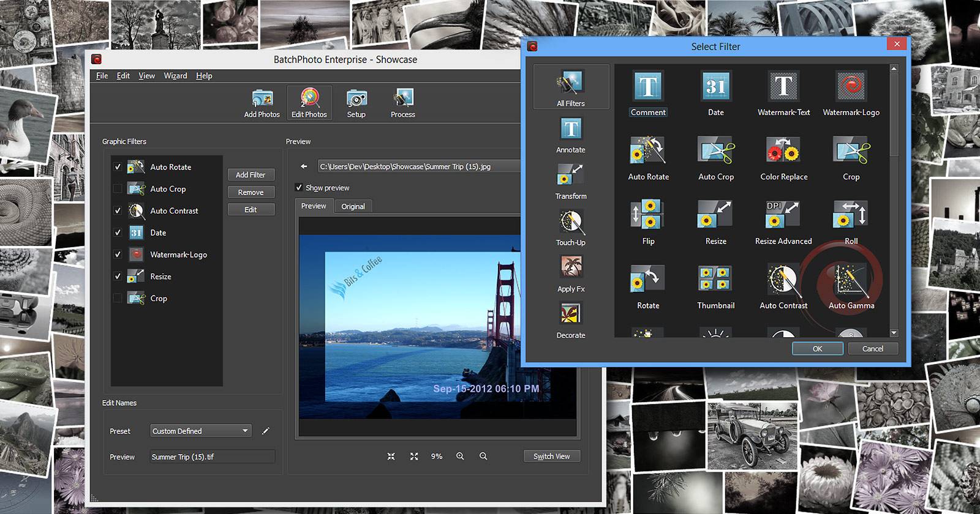Choose the Date filter in Select Filter

pyautogui.click(x=715, y=93)
